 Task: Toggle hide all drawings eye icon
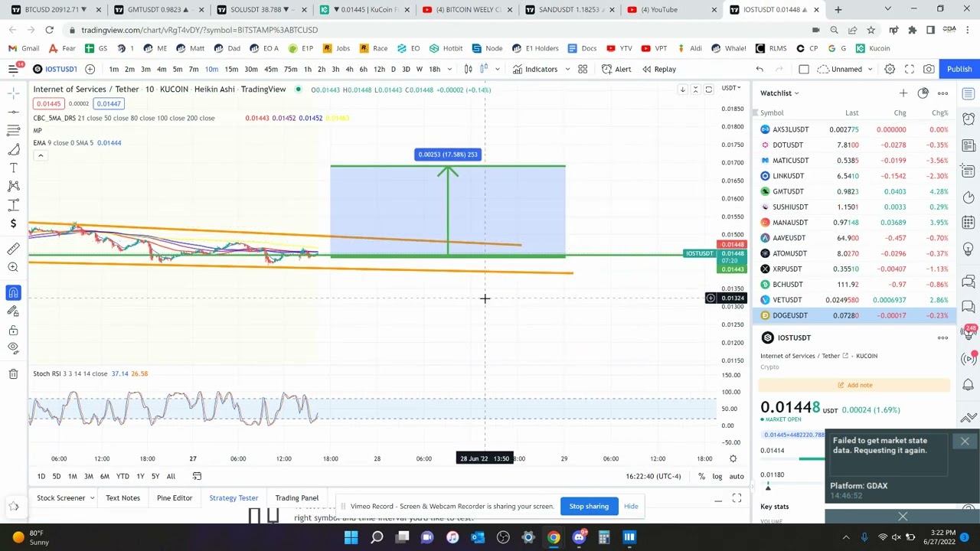pyautogui.click(x=13, y=348)
